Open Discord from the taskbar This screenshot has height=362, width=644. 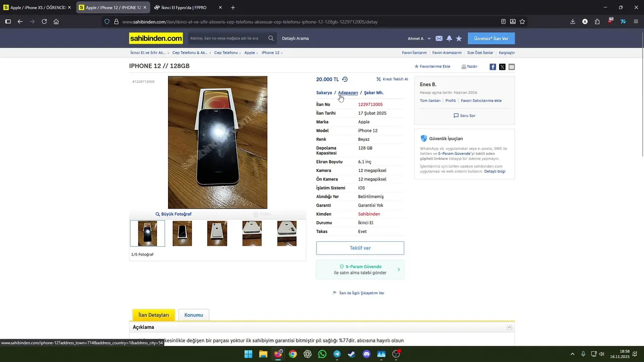click(366, 354)
